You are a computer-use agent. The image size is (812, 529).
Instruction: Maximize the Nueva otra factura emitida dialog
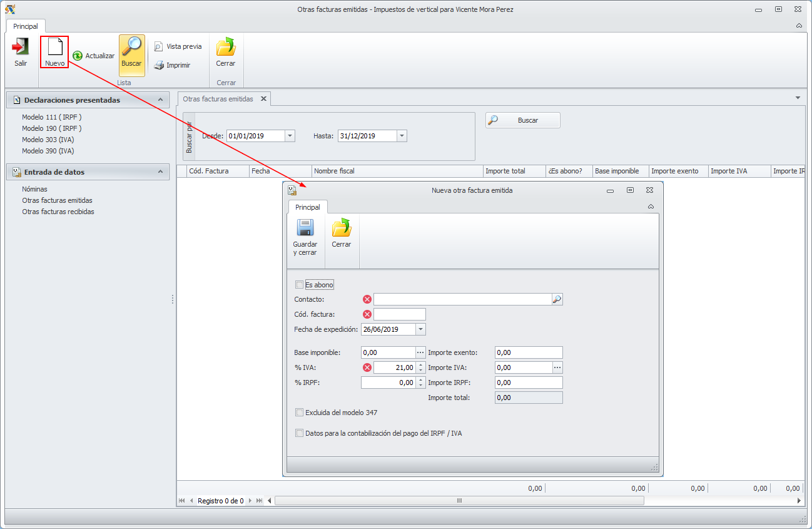tap(630, 190)
